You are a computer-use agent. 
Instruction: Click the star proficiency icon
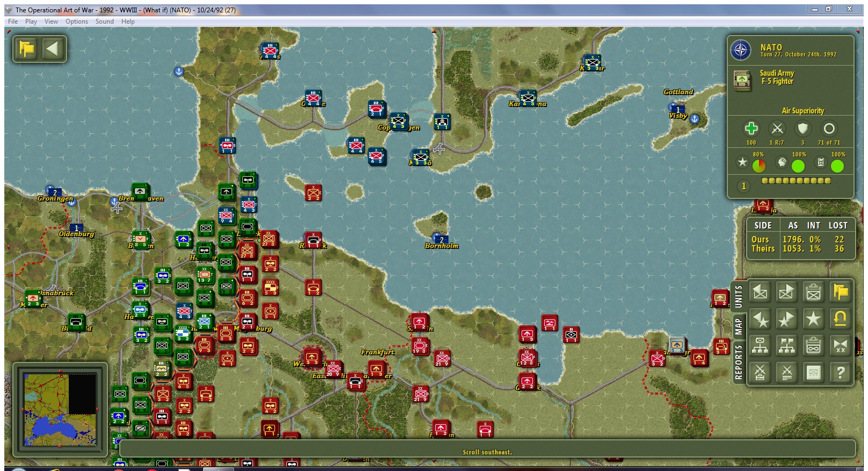coord(742,162)
